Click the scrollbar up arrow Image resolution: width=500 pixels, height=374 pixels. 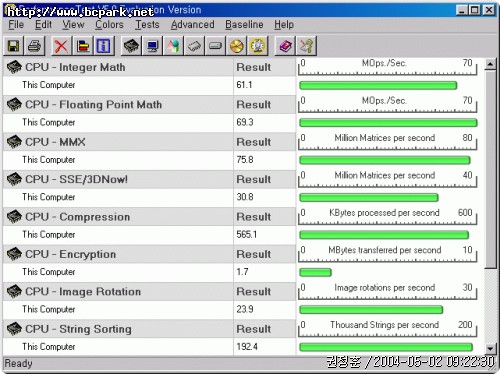click(490, 64)
